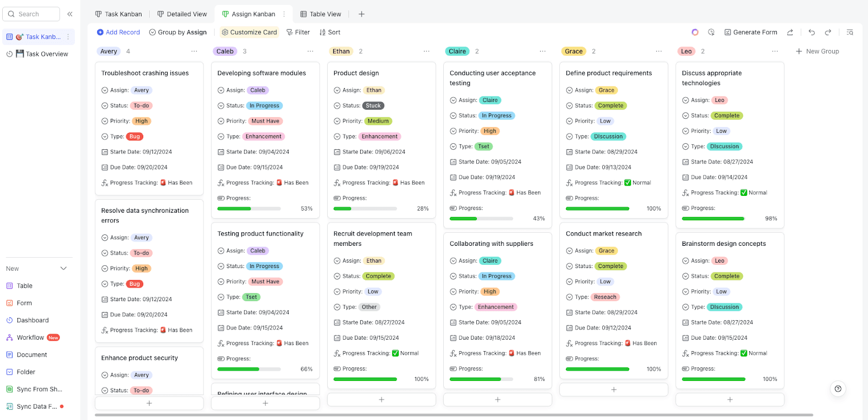Open the Task Overview item in sidebar
This screenshot has width=868, height=420.
pos(41,54)
